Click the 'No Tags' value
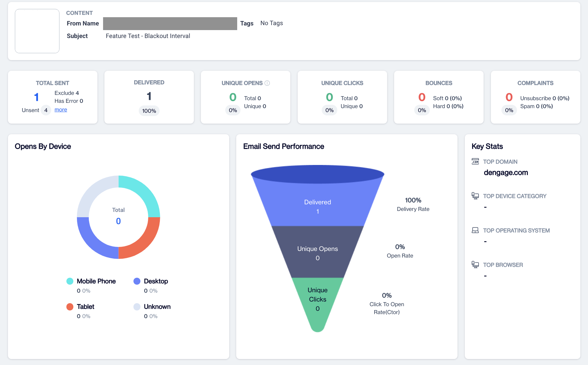The width and height of the screenshot is (588, 365). pyautogui.click(x=272, y=23)
